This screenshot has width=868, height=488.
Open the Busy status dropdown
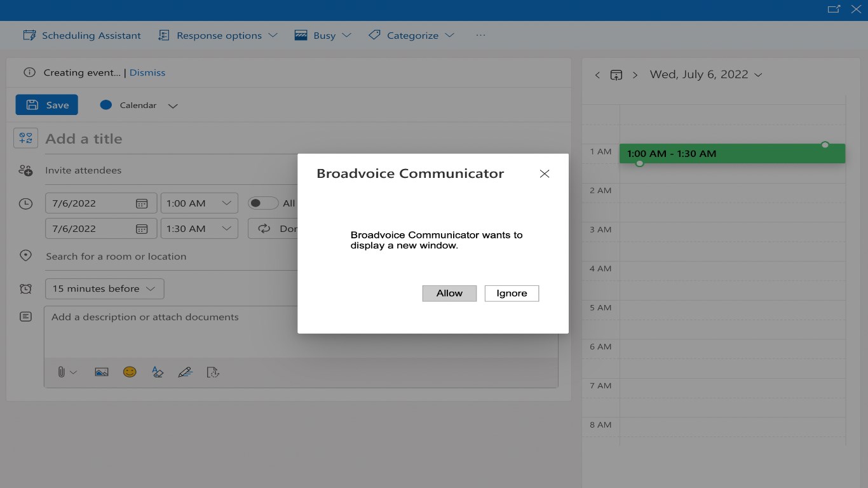[323, 36]
